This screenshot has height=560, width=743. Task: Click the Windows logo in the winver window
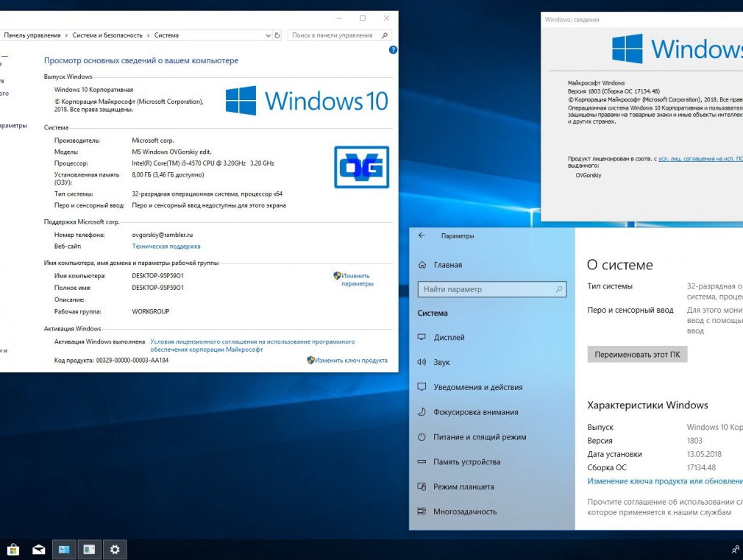[628, 49]
